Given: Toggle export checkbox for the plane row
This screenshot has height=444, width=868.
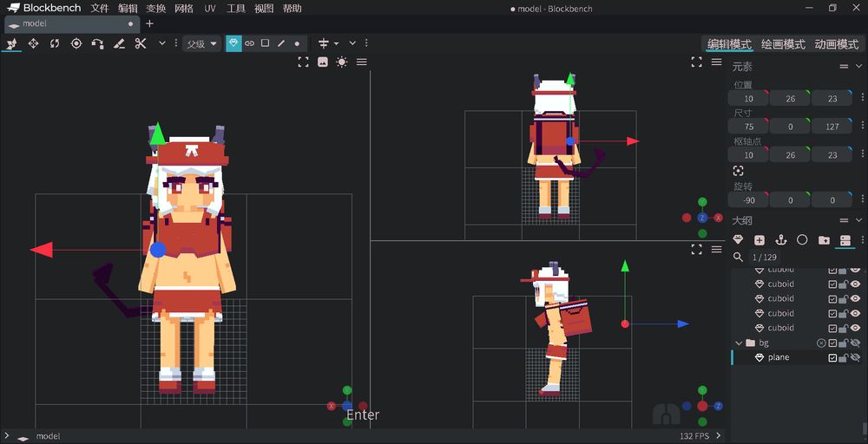Looking at the screenshot, I should (832, 358).
